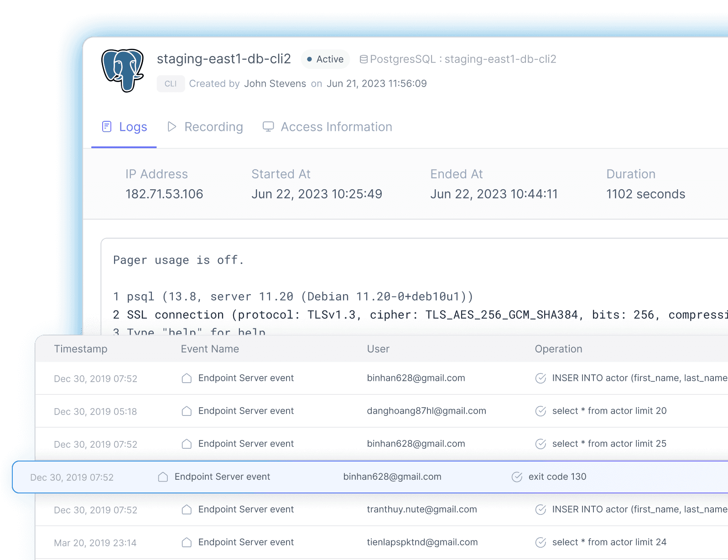Open the Access Information tab
This screenshot has height=560, width=728.
(x=327, y=127)
